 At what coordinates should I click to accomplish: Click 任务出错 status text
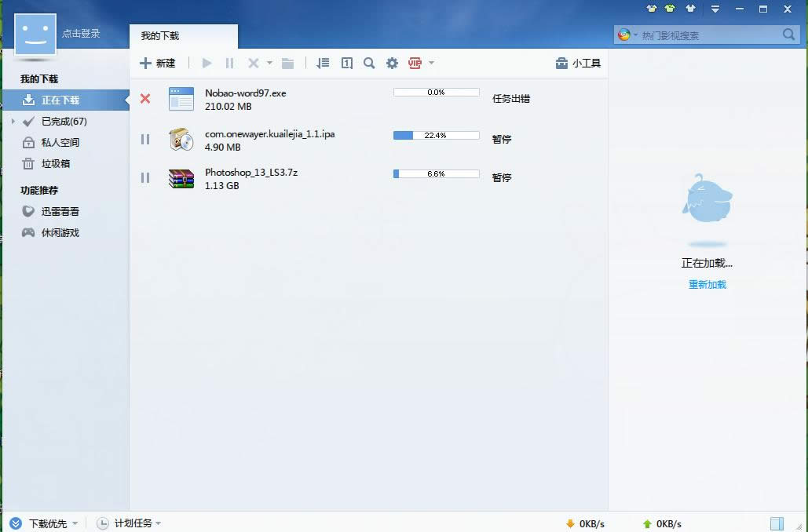point(510,98)
